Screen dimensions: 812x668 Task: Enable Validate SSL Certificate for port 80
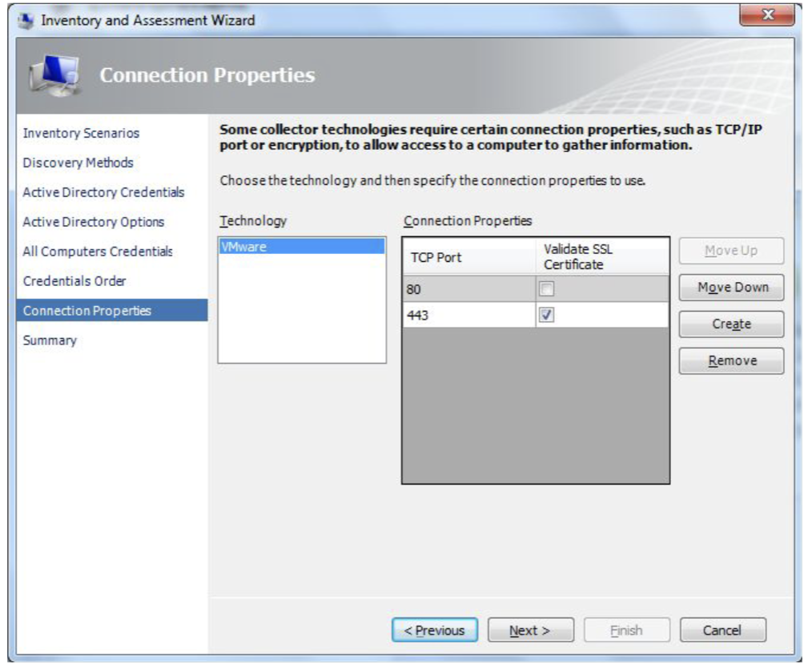546,288
